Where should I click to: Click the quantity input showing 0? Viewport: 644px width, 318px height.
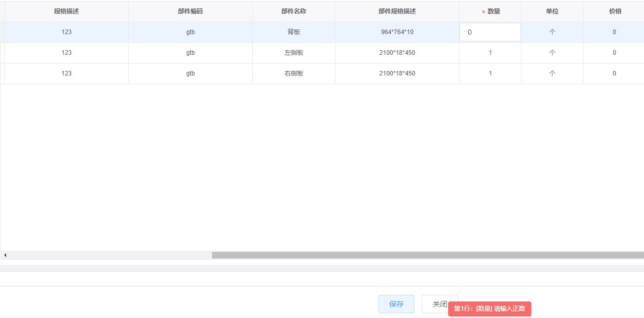point(489,32)
